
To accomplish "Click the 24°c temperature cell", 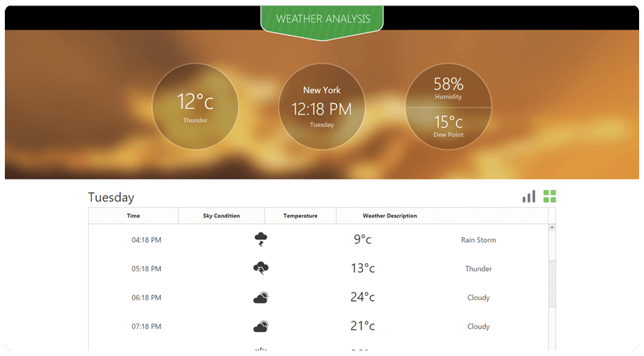I will coord(362,297).
